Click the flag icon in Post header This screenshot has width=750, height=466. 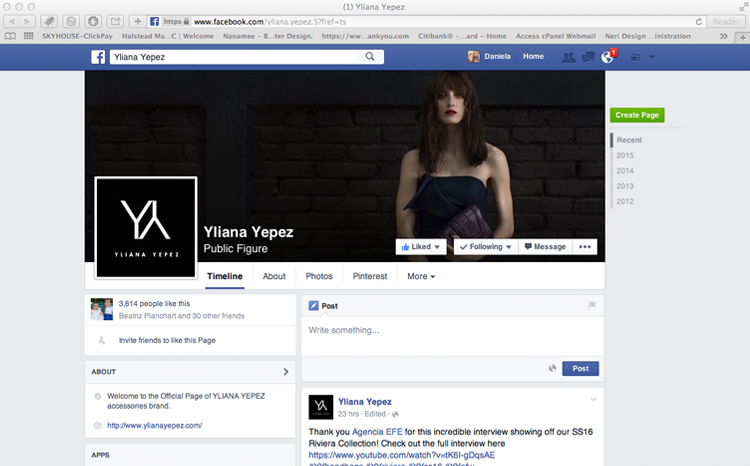pos(592,305)
